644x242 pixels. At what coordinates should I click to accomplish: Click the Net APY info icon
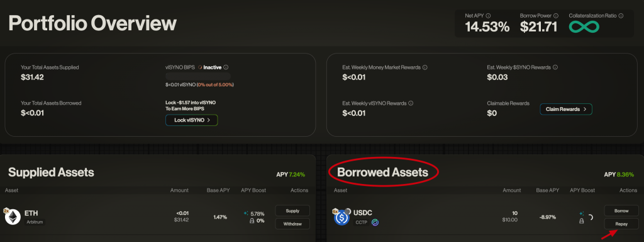488,16
